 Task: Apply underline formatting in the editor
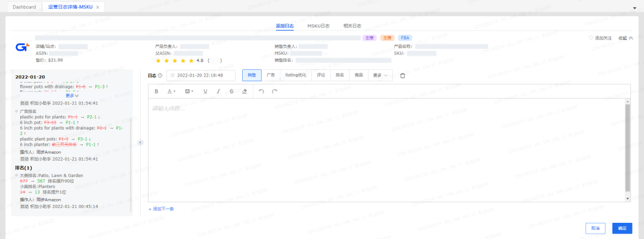(x=205, y=91)
